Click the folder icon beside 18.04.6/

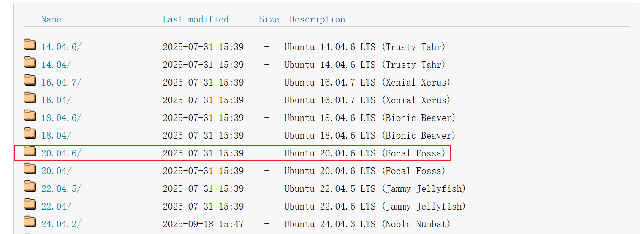(x=30, y=116)
